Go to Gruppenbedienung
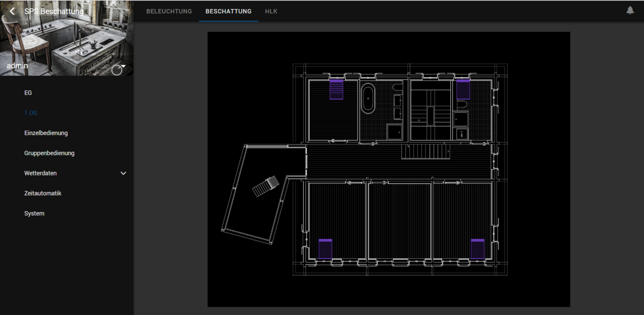 (49, 153)
